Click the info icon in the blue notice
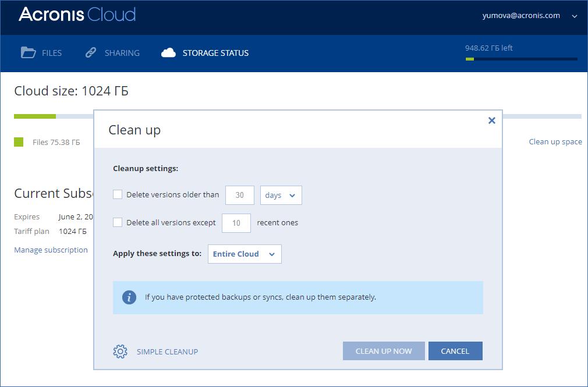 129,297
